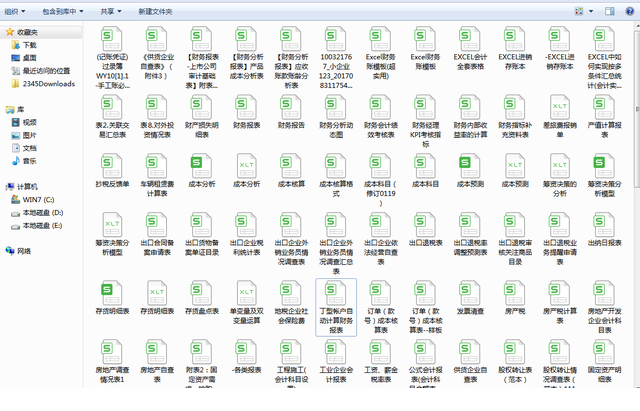Image resolution: width=640 pixels, height=411 pixels.
Task: Select the 财务报告 file
Action: point(291,112)
